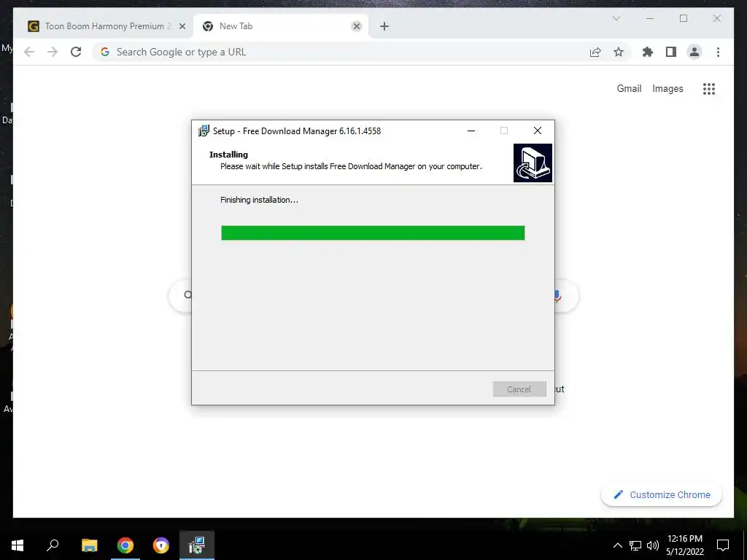The height and width of the screenshot is (560, 747).
Task: Click the green installation progress bar
Action: click(x=373, y=233)
